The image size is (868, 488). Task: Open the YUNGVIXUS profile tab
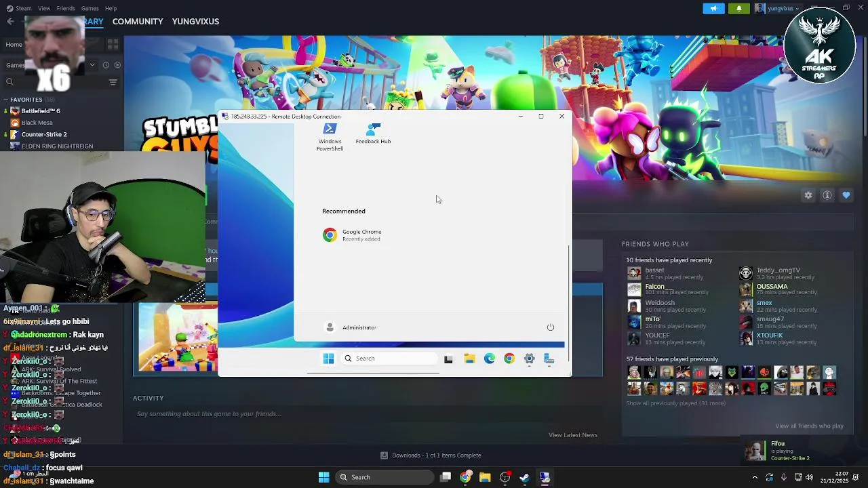click(x=195, y=22)
